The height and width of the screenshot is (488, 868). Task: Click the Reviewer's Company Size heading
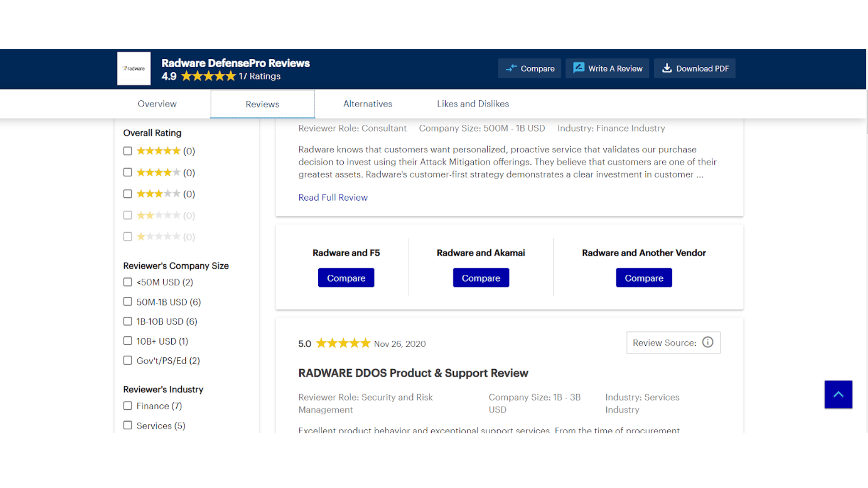tap(176, 266)
